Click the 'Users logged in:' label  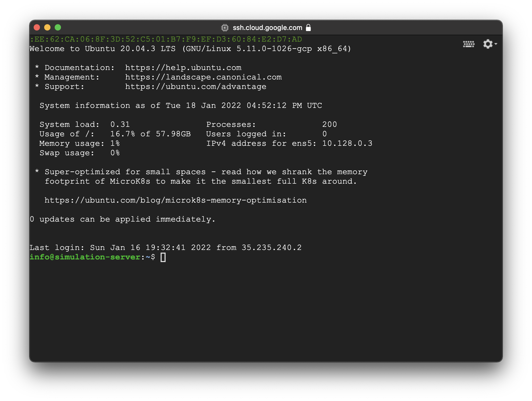coord(246,134)
